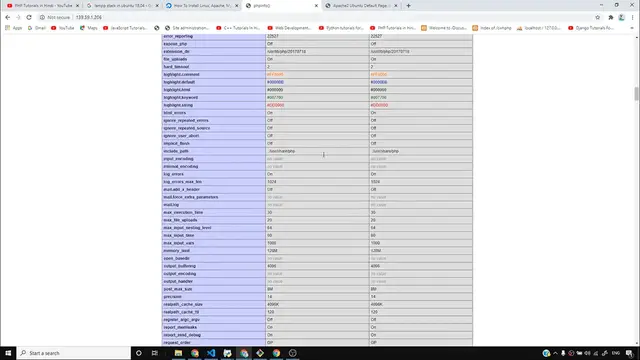
Task: Open the Task View icon on taskbar
Action: [155, 353]
